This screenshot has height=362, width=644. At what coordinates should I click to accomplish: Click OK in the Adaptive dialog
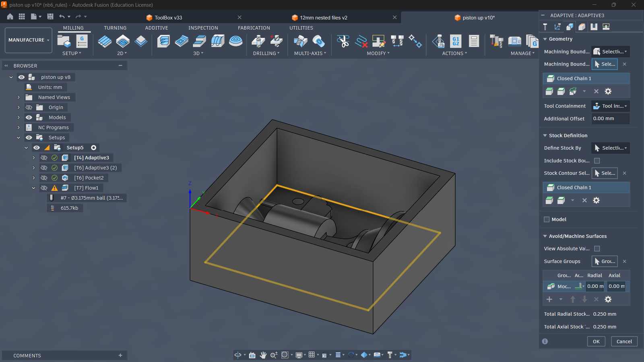[596, 341]
